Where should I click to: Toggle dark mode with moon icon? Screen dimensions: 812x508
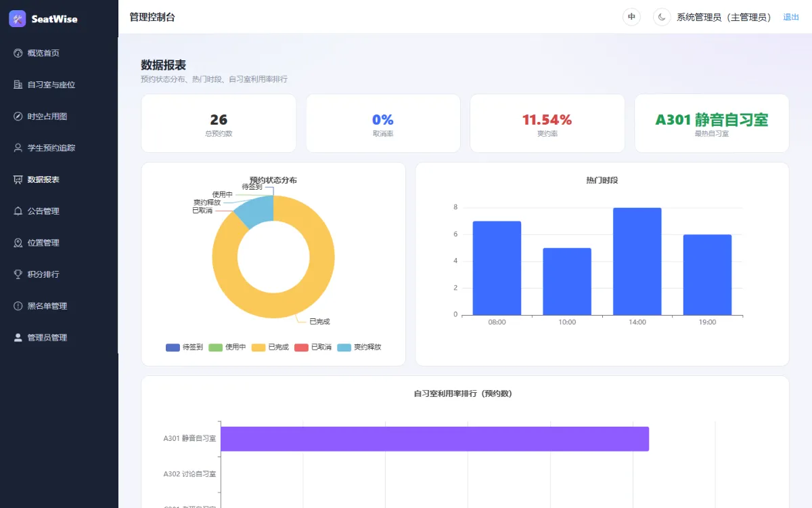click(x=662, y=17)
